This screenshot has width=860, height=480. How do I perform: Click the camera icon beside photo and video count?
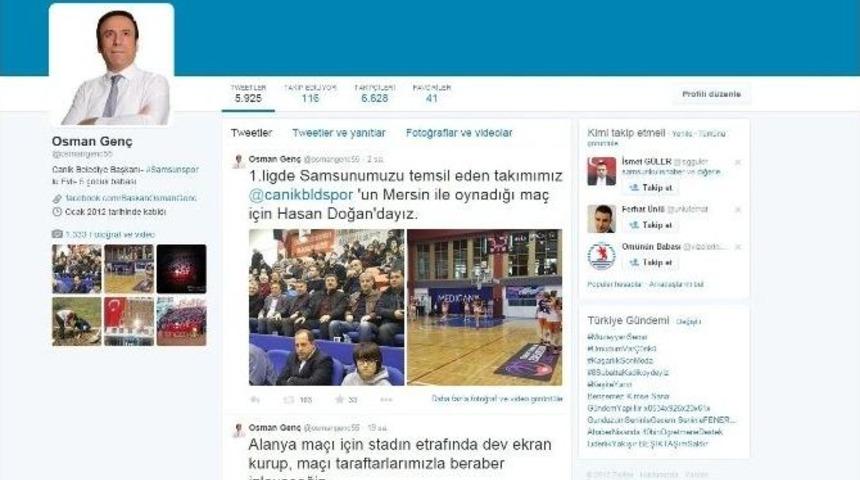coord(57,234)
